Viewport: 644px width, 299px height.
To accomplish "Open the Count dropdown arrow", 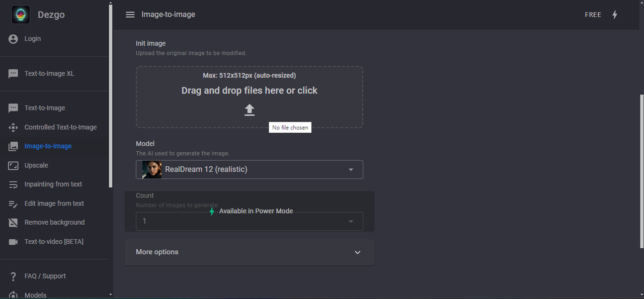I will click(x=351, y=221).
